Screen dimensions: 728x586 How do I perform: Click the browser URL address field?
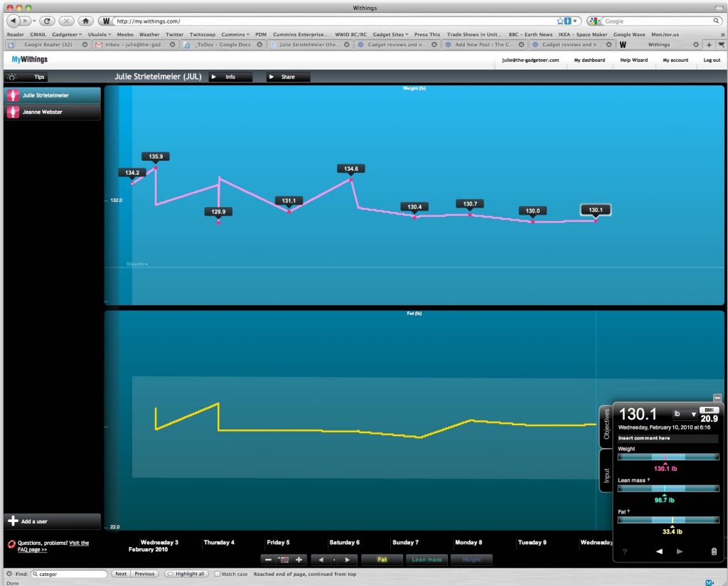334,21
